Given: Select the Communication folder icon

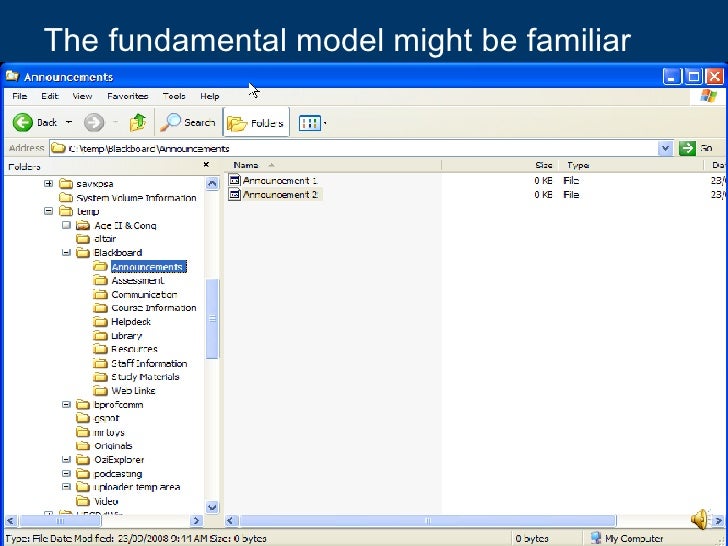Looking at the screenshot, I should (x=100, y=294).
